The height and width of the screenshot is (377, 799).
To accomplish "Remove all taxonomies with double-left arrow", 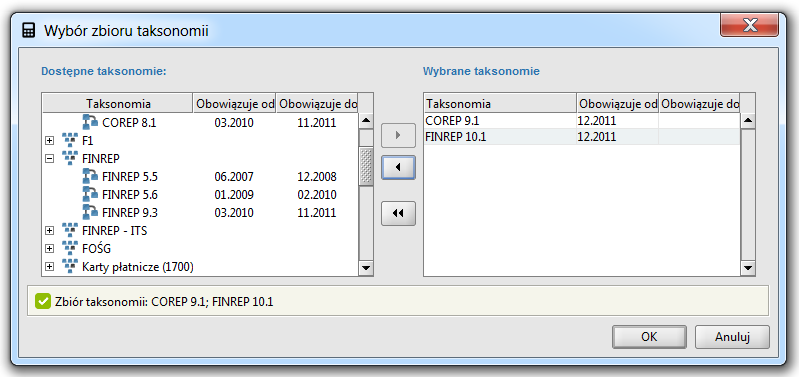I will 398,213.
